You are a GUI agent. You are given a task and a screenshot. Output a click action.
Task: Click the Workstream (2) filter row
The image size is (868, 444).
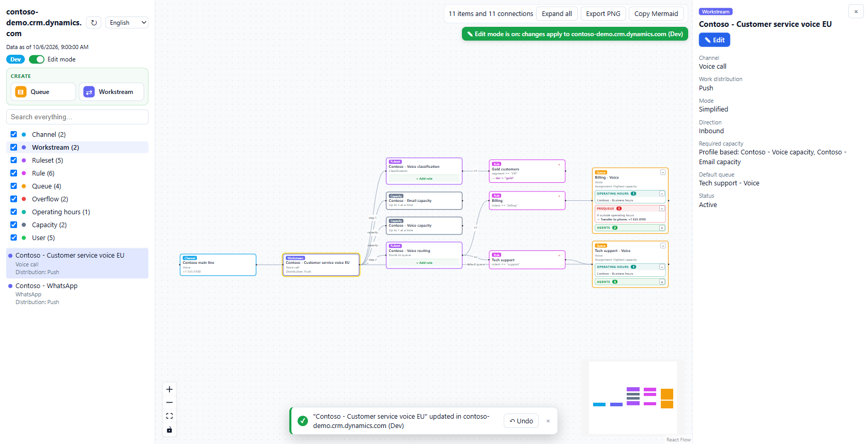pos(78,147)
